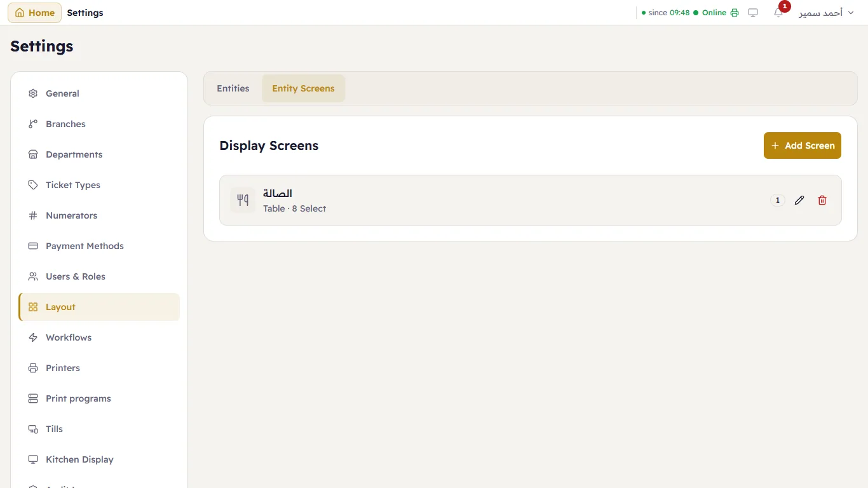Open Numerators settings
This screenshot has height=488, width=868.
pos(99,215)
